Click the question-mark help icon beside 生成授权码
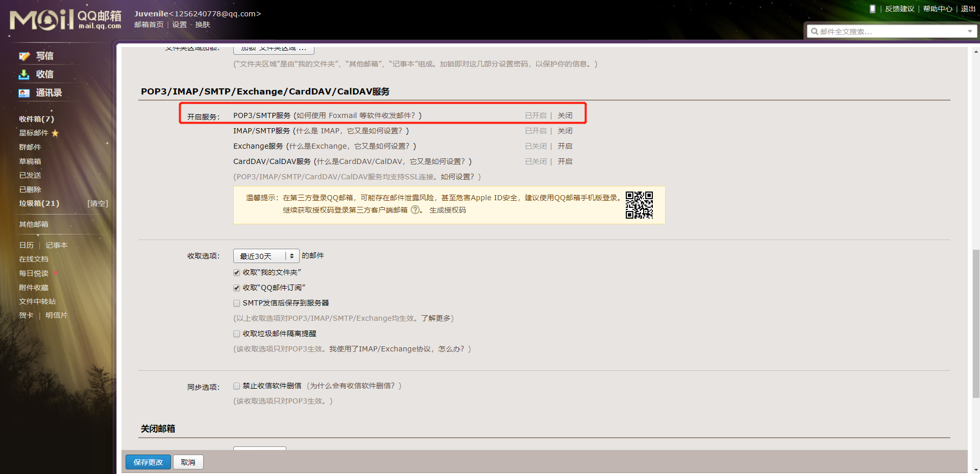 (x=414, y=210)
